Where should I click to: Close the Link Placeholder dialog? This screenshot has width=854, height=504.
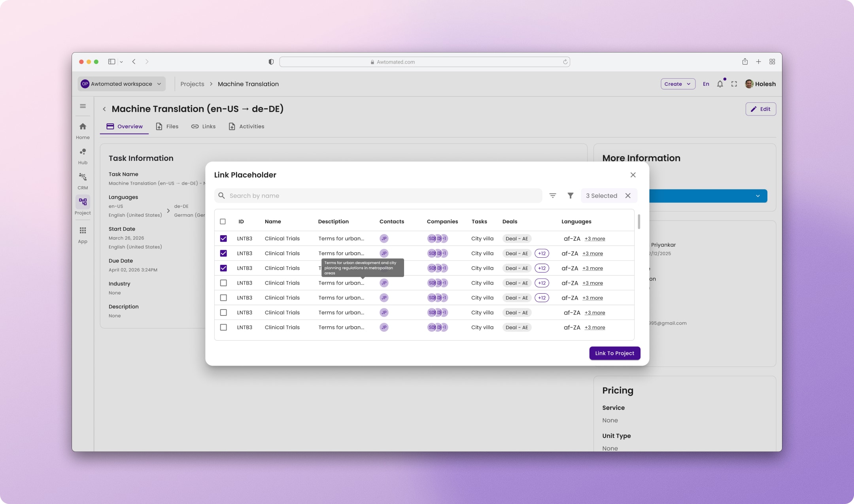point(633,175)
